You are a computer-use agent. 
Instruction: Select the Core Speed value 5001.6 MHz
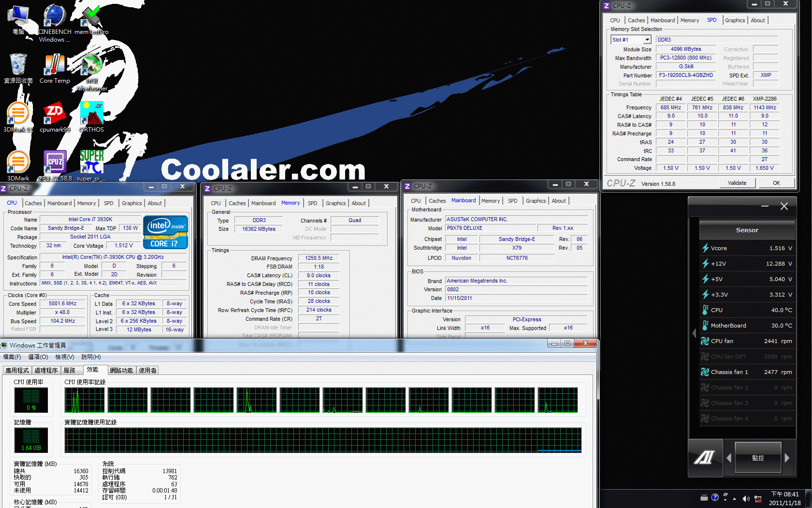coord(62,304)
